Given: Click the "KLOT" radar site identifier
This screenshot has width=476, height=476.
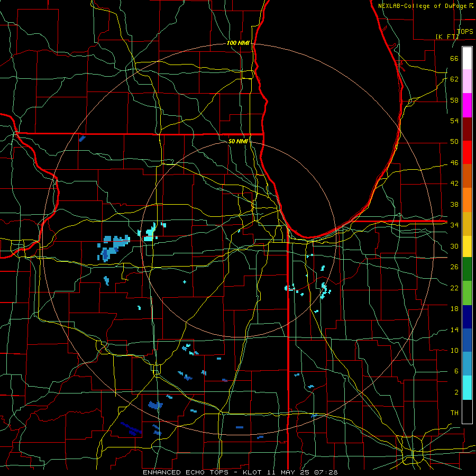Looking at the screenshot, I should [x=253, y=472].
